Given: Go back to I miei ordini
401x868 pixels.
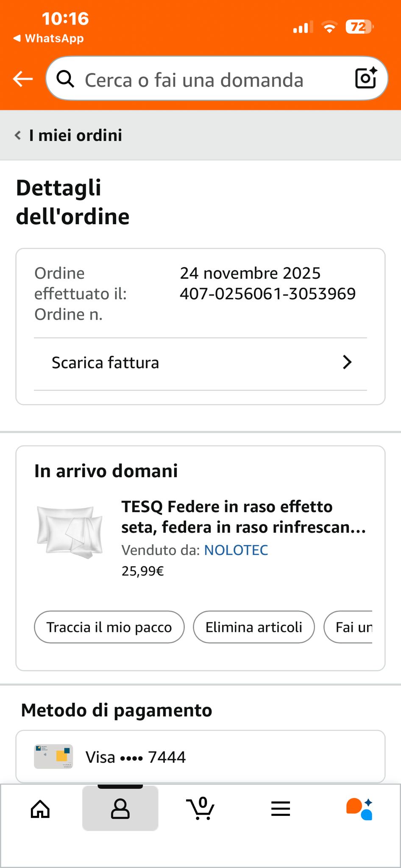Looking at the screenshot, I should click(x=75, y=136).
